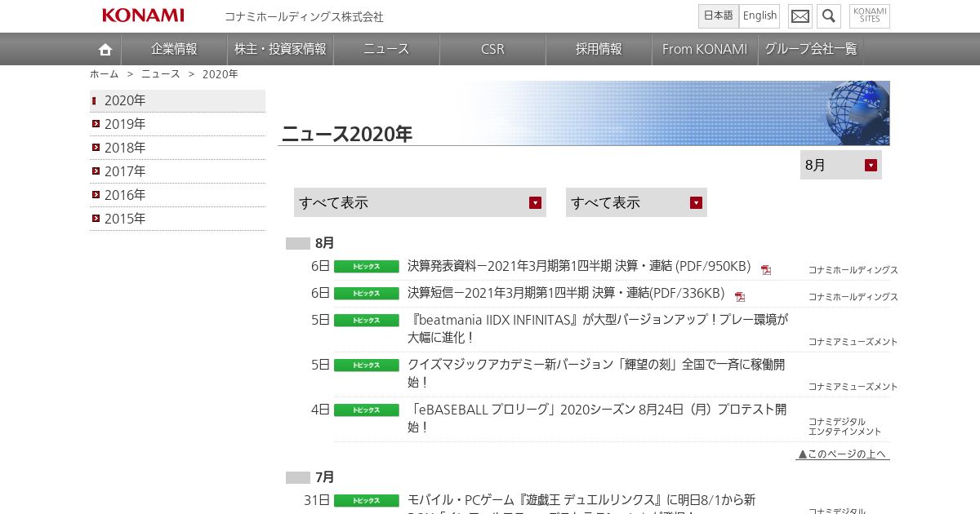
Task: Click コナミホールディングス株式会社 header text
Action: [304, 16]
